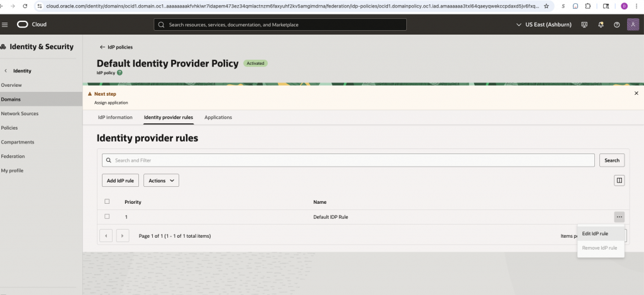Dismiss the Next step banner
The height and width of the screenshot is (295, 644).
636,93
